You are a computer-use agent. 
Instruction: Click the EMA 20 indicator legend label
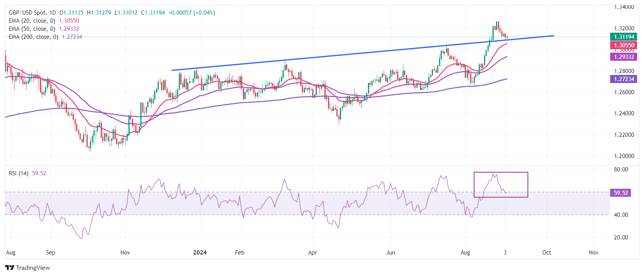point(32,21)
